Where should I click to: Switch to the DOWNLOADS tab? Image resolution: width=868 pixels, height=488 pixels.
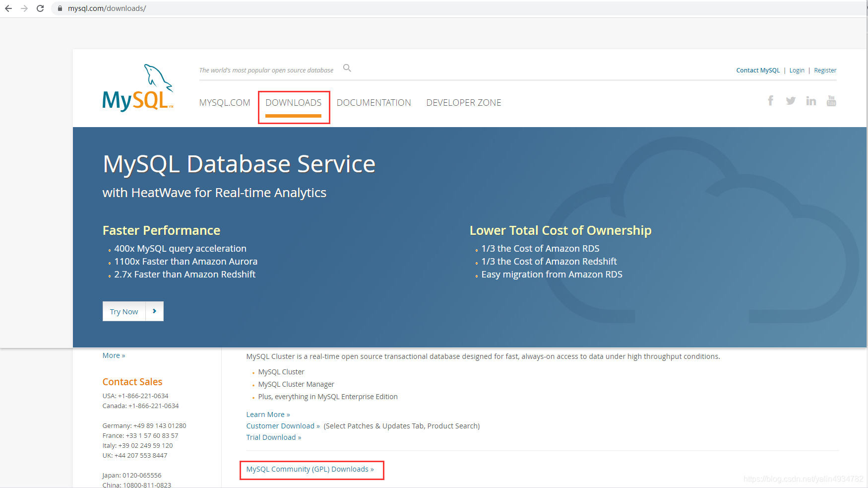[294, 102]
